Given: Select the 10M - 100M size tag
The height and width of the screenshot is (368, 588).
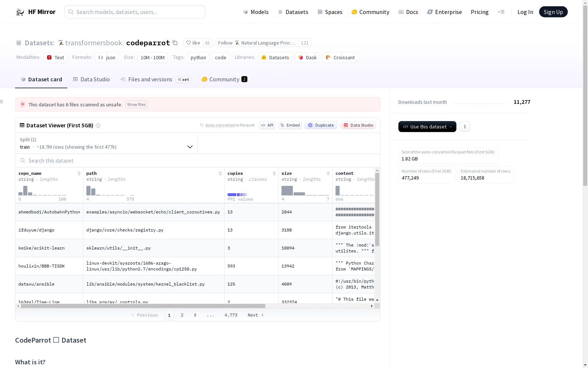Looking at the screenshot, I should [153, 57].
